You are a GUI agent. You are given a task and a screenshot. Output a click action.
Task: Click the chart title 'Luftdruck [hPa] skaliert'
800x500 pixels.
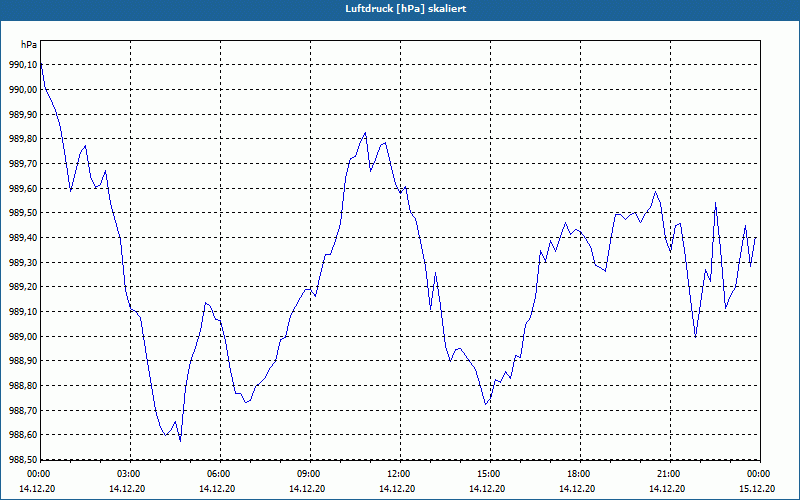406,9
